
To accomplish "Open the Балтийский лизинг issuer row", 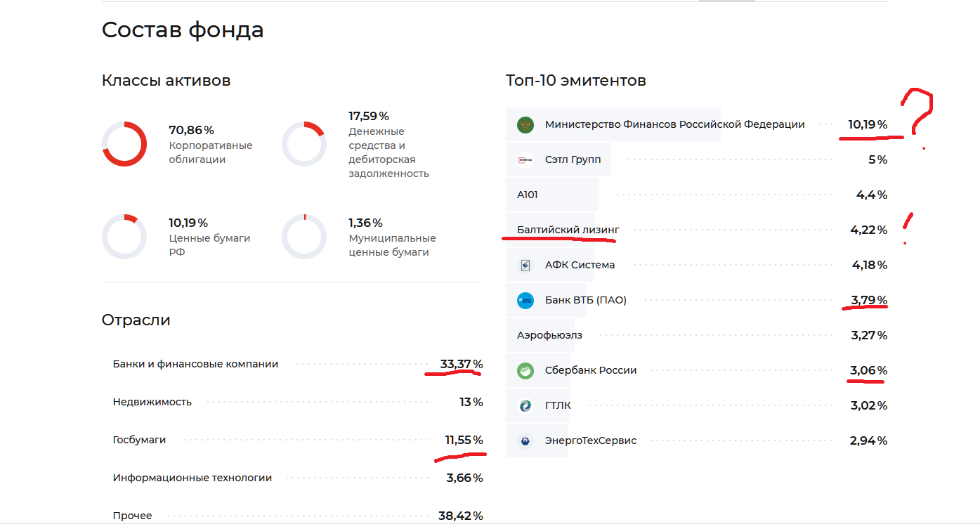I will pos(568,230).
